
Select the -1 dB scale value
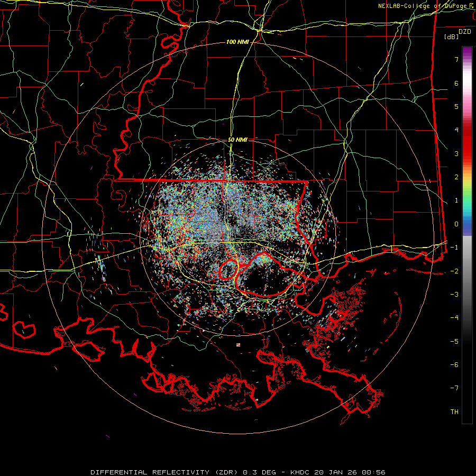coord(454,248)
